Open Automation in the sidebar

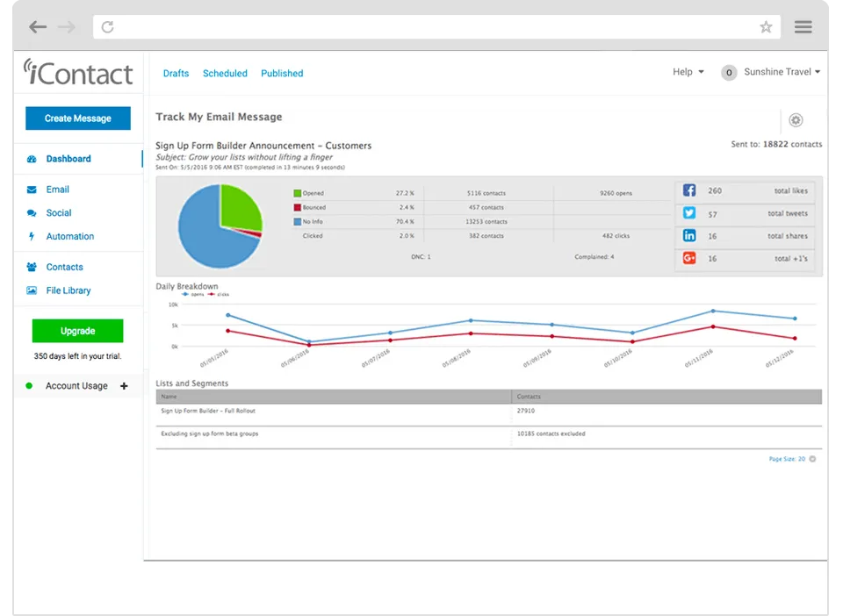70,237
